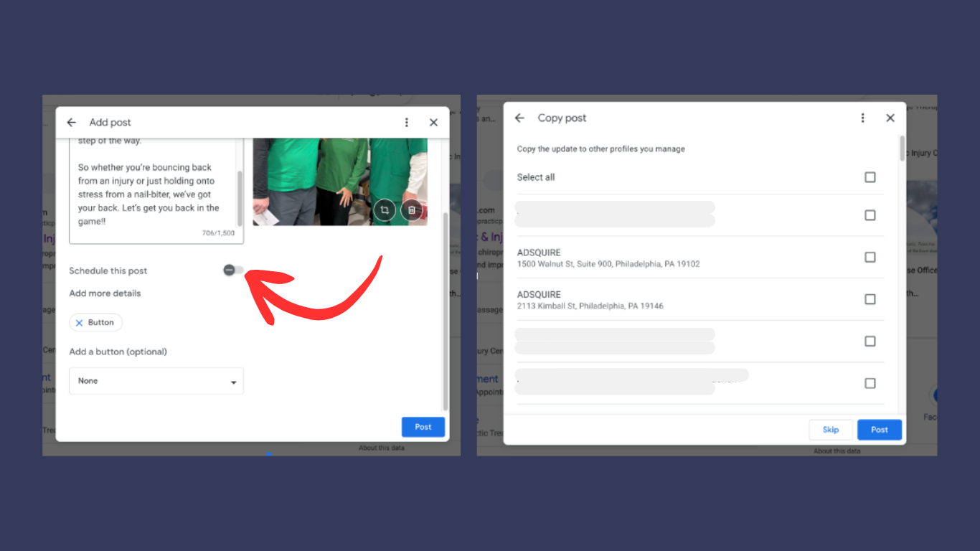This screenshot has width=980, height=551.
Task: Open more options in Copy post dialog
Action: (x=862, y=118)
